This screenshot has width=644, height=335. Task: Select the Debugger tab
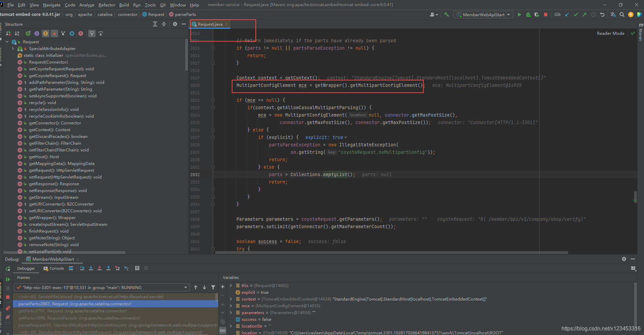[26, 268]
